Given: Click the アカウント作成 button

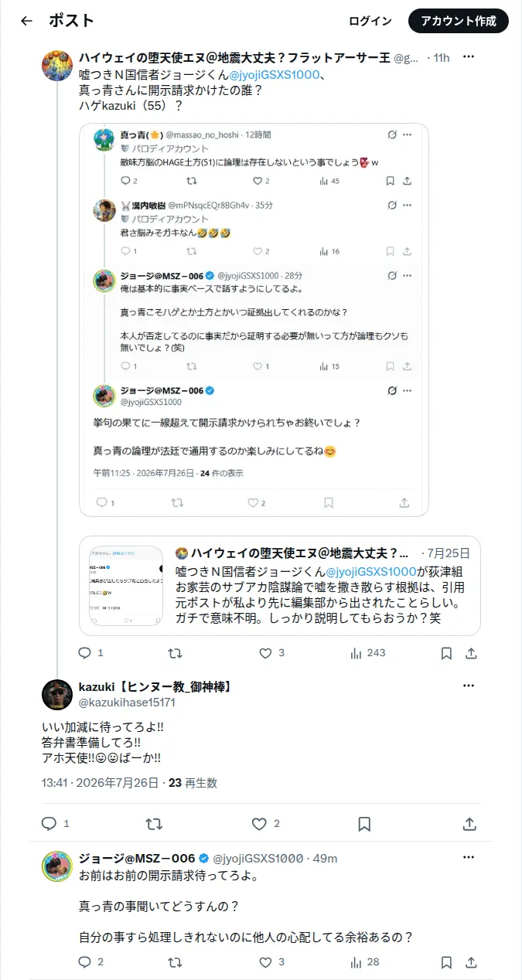Looking at the screenshot, I should 459,21.
